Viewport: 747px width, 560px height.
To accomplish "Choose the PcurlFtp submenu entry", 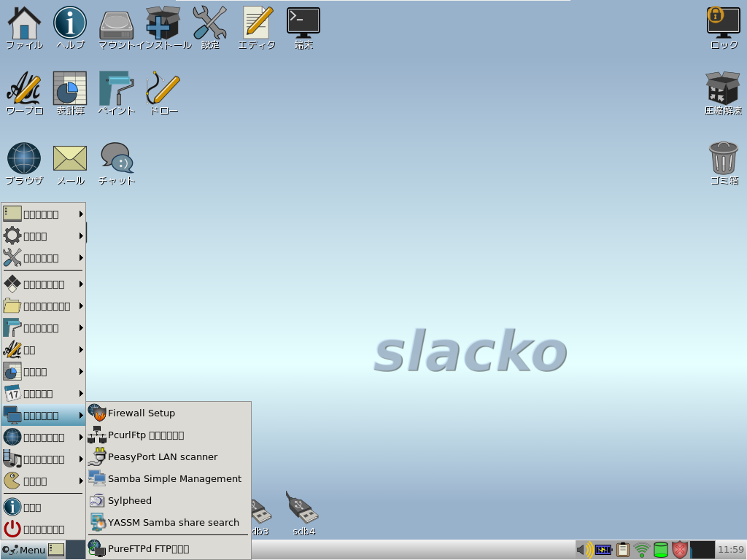I will pyautogui.click(x=169, y=435).
